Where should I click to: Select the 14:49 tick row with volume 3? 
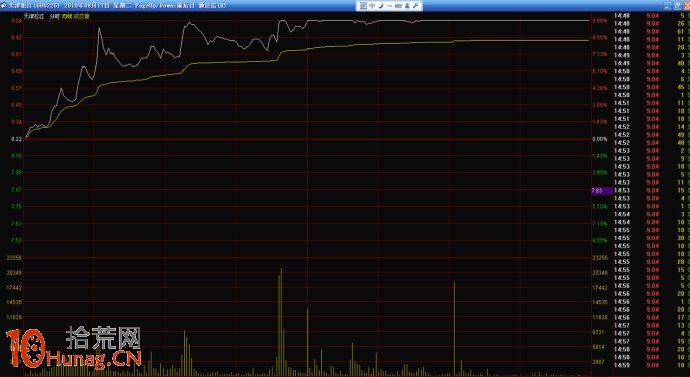(x=651, y=55)
